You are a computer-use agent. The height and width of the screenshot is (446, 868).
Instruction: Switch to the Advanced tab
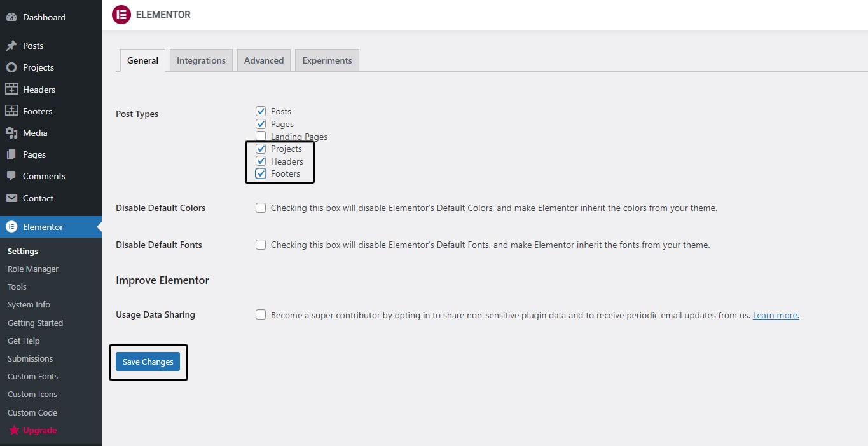(264, 60)
